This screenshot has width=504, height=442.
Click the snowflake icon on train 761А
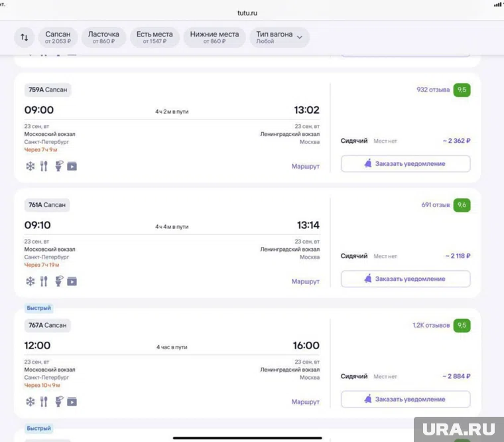pyautogui.click(x=30, y=281)
